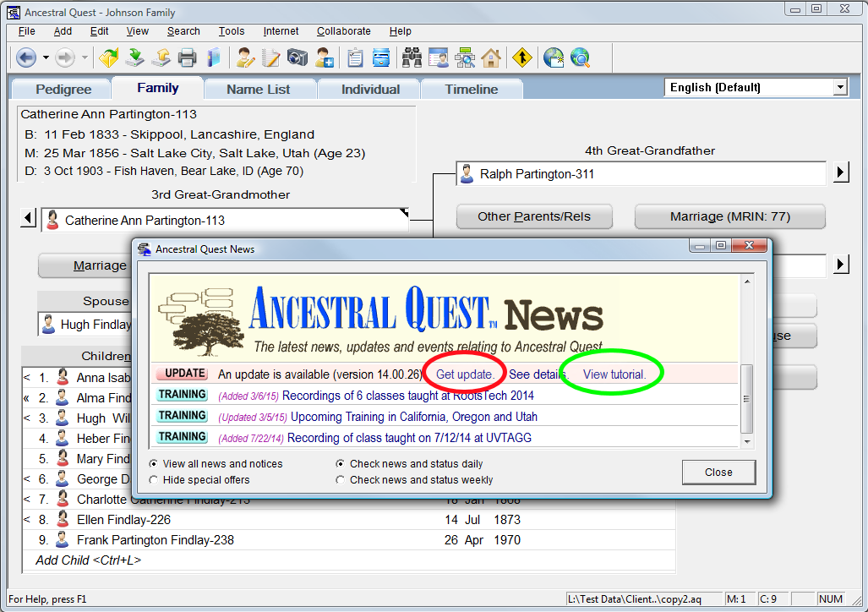This screenshot has height=612, width=868.
Task: Click the house home-person icon
Action: (x=491, y=58)
